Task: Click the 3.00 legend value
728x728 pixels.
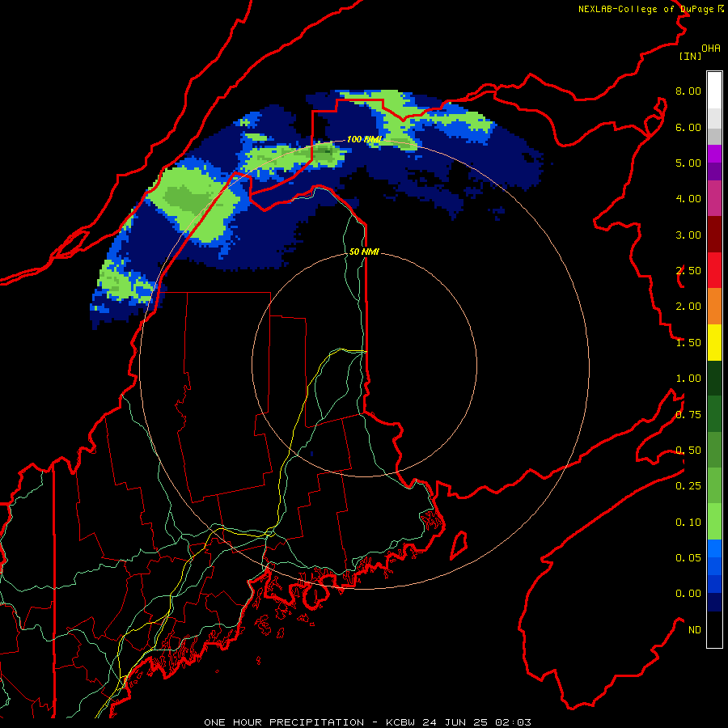Action: [688, 235]
